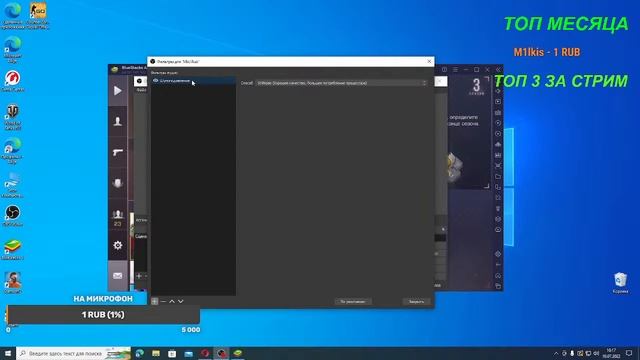The height and width of the screenshot is (360, 640).
Task: Move filter down with down arrow
Action: point(180,301)
